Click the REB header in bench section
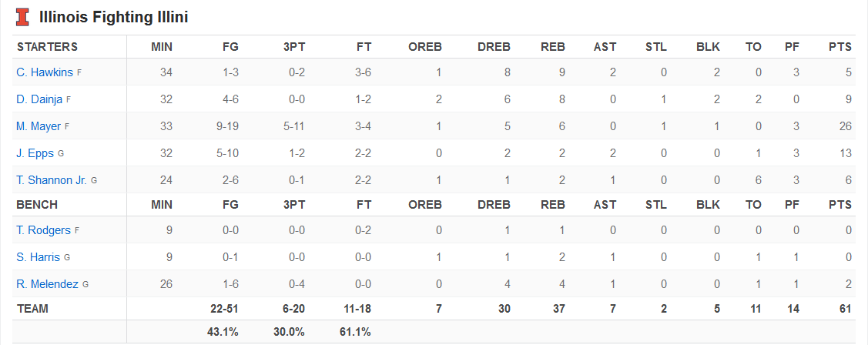This screenshot has width=868, height=345. [x=553, y=205]
